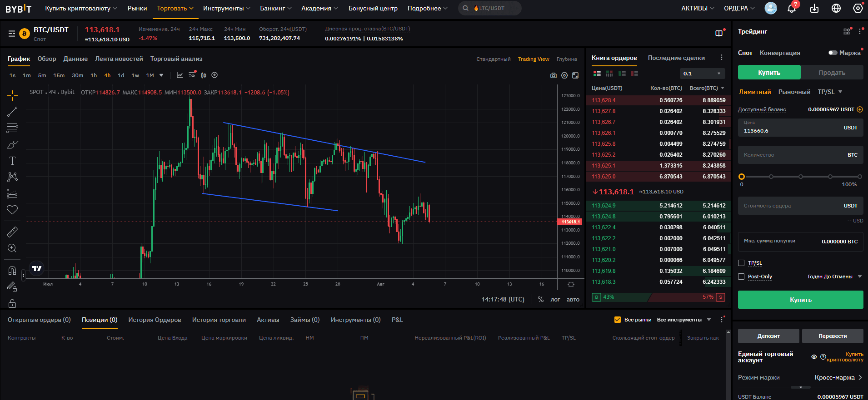Set the amount slider to 100%
The width and height of the screenshot is (868, 400).
tap(859, 177)
